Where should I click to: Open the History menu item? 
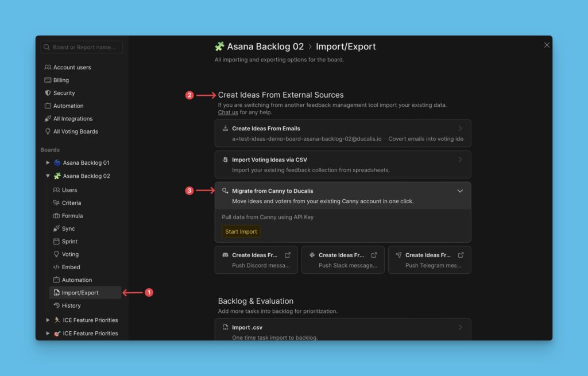coord(71,305)
